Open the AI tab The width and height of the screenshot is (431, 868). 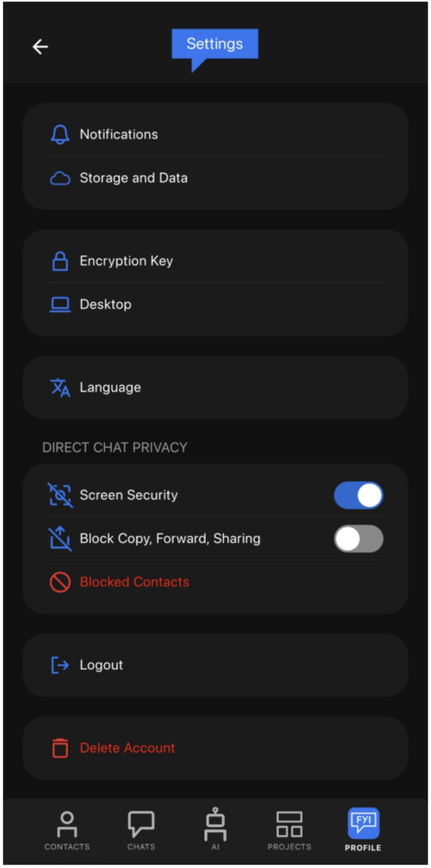pyautogui.click(x=215, y=829)
